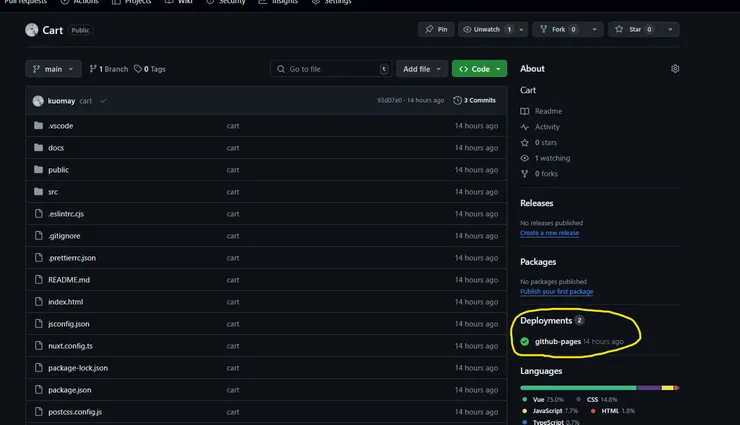Open the Add file dropdown
Image resolution: width=740 pixels, height=425 pixels.
tap(421, 69)
